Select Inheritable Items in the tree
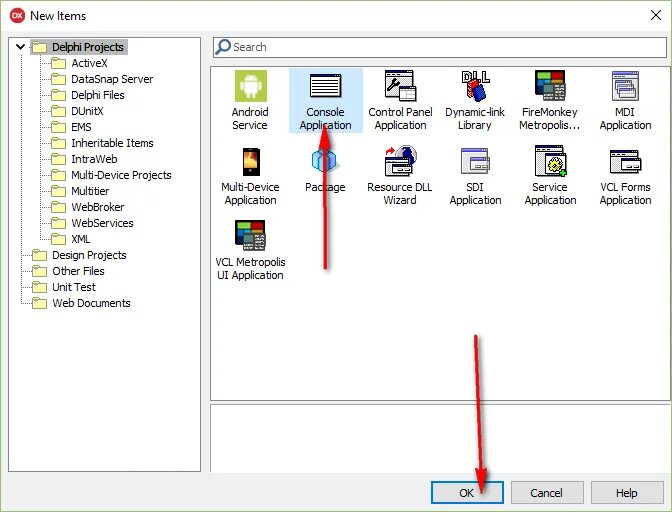 coord(102,143)
